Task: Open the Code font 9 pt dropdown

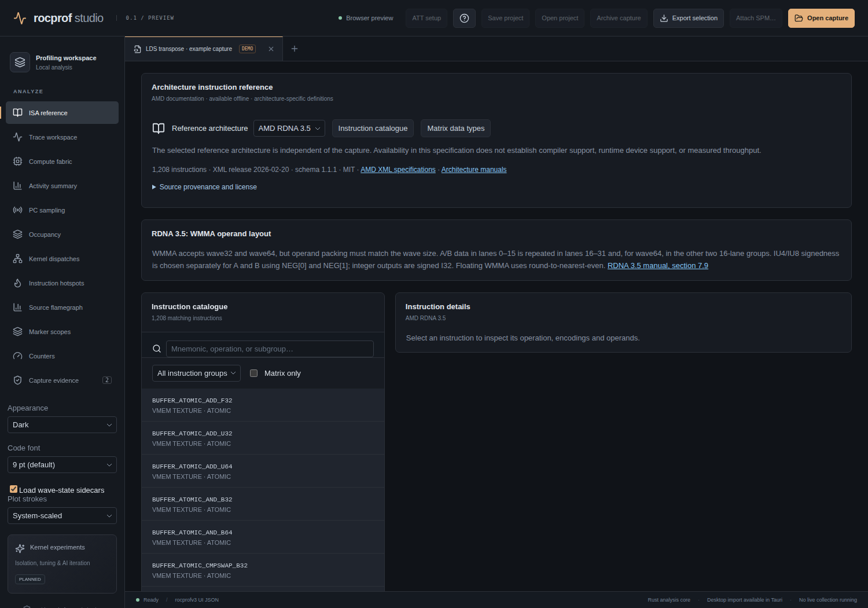Action: [62, 465]
